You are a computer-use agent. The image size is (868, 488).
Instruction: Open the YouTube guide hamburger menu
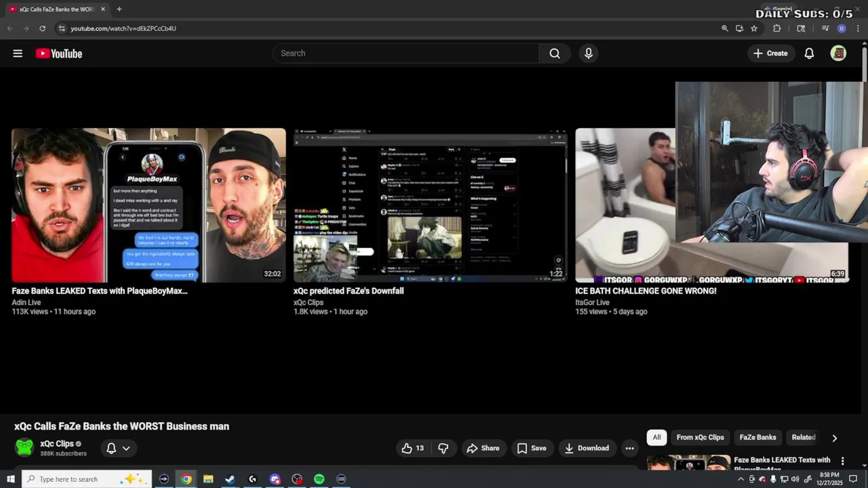tap(18, 54)
